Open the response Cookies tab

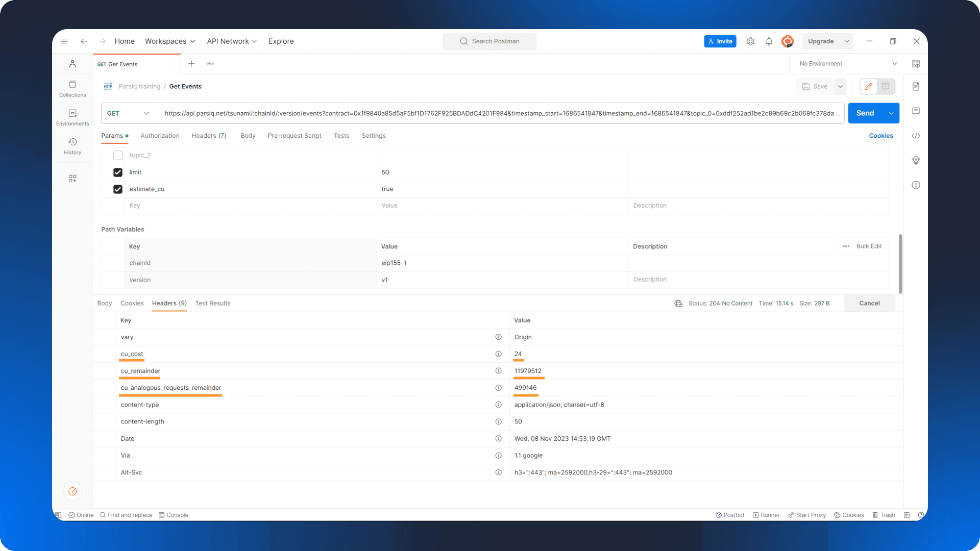(132, 303)
